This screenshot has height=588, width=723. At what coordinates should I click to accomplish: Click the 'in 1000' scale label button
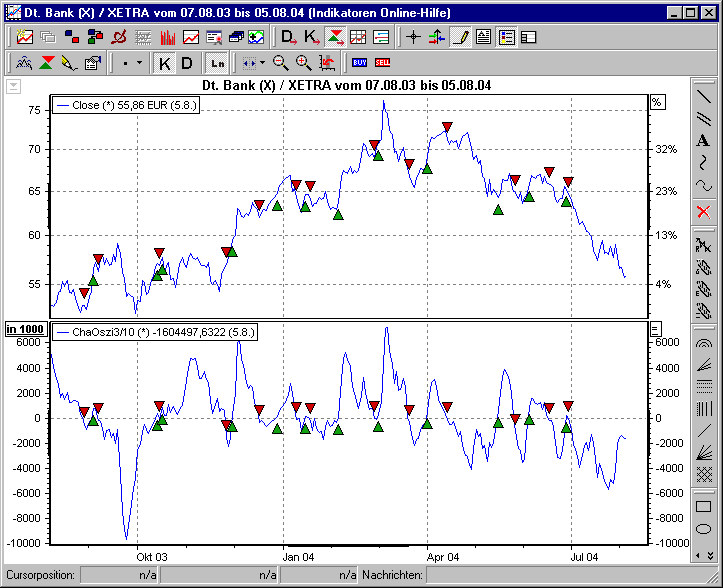point(24,329)
